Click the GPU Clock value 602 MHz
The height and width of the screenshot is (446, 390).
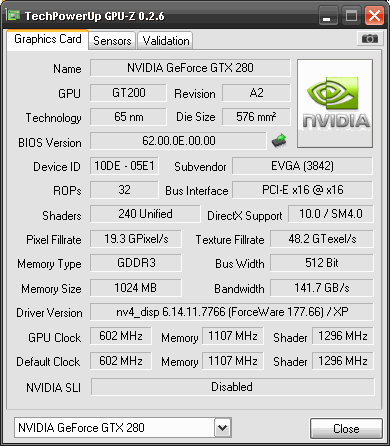click(x=121, y=336)
